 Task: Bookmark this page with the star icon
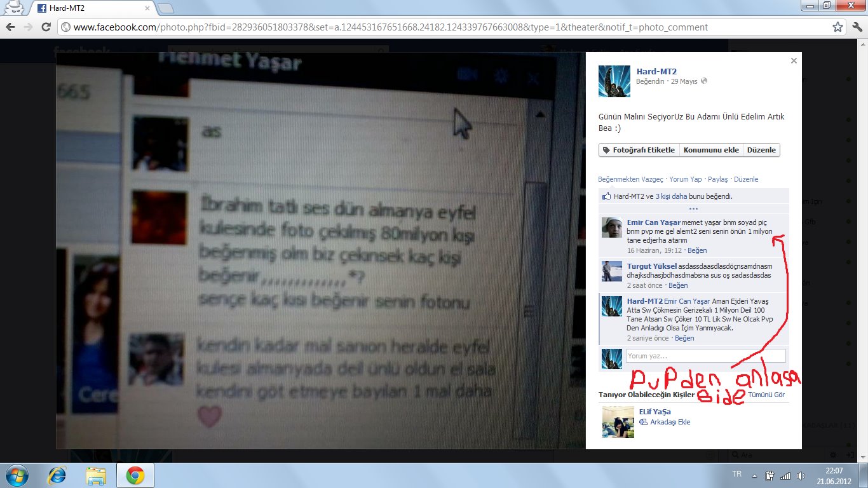[838, 27]
